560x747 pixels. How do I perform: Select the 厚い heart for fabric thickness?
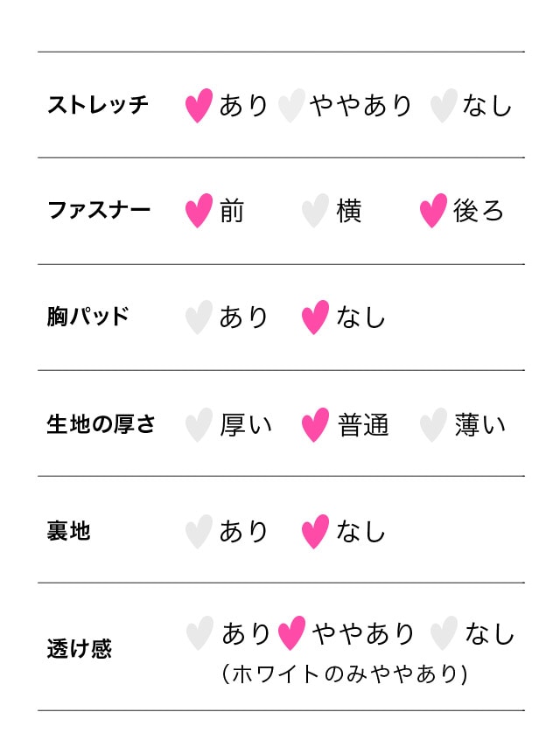199,425
